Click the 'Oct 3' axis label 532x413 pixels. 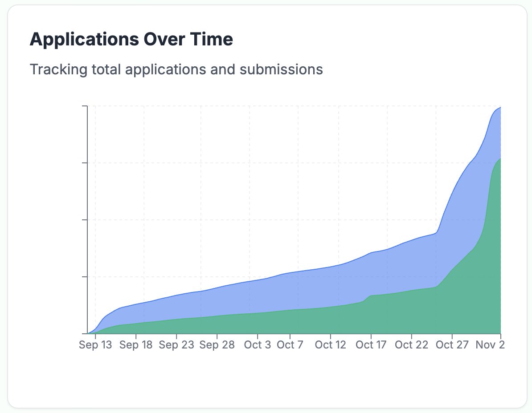click(258, 345)
